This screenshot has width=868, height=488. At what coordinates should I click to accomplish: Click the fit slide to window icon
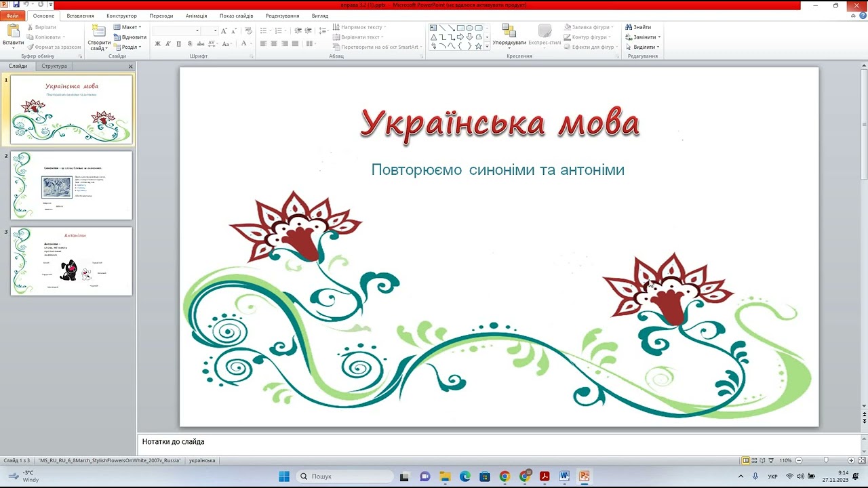point(861,460)
